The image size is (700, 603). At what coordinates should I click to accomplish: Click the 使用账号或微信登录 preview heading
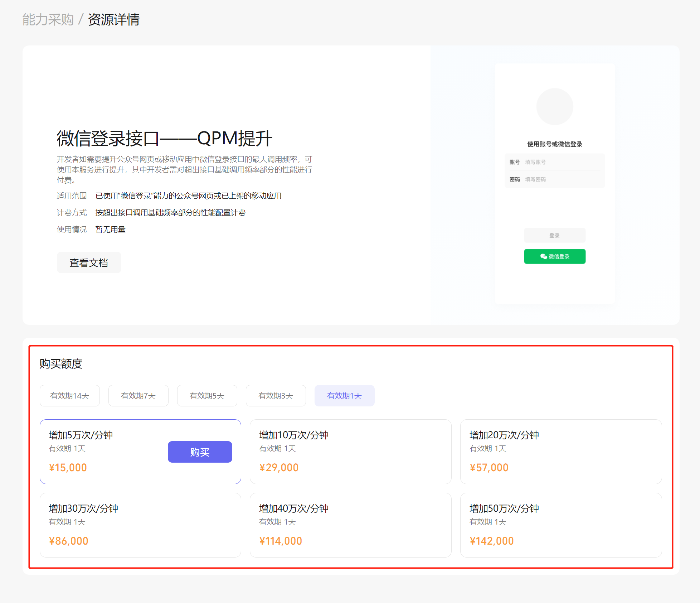pos(555,144)
